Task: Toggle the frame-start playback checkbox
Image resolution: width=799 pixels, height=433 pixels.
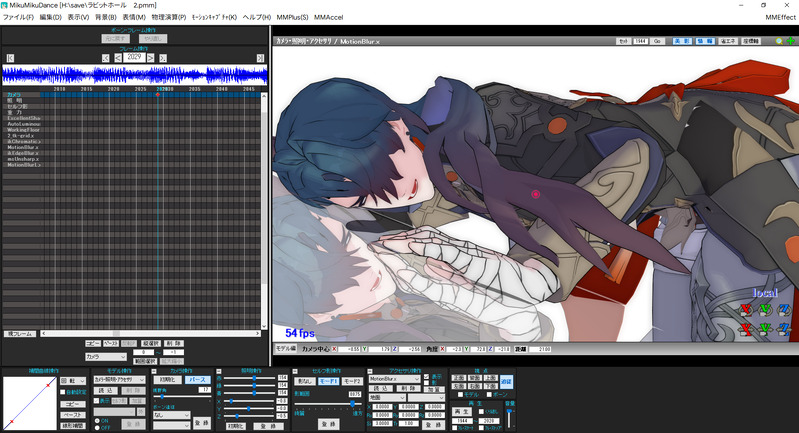Action: click(x=455, y=427)
